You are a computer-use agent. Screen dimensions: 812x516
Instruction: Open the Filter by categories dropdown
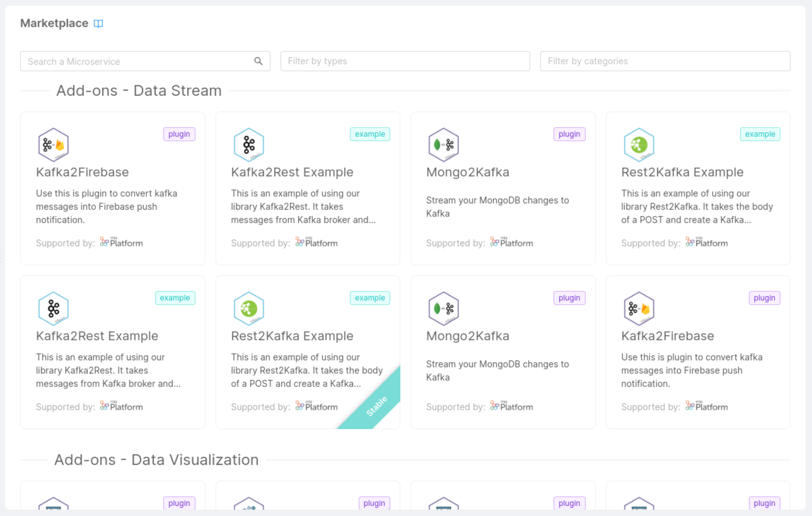(665, 61)
